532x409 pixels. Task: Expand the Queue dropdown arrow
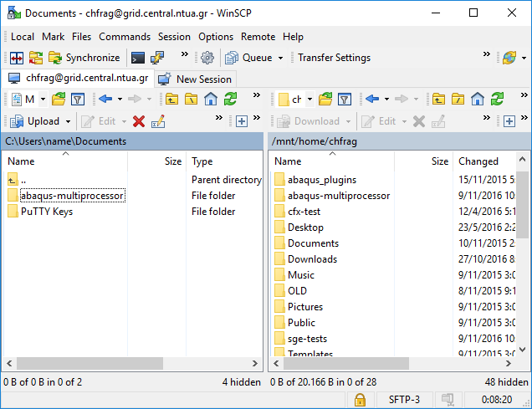280,58
